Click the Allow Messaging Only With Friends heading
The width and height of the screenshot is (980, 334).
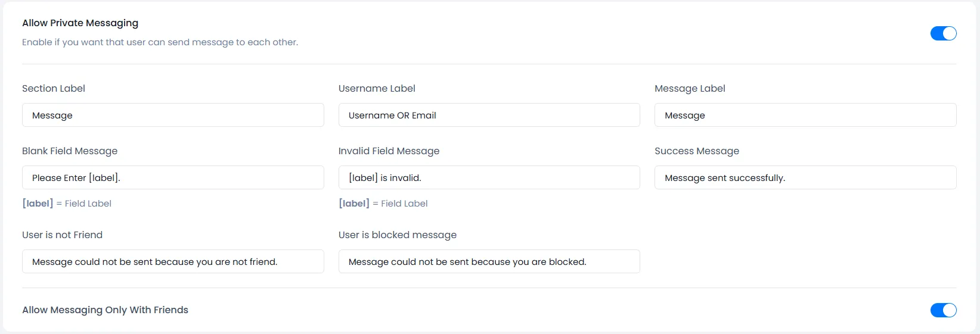coord(105,310)
